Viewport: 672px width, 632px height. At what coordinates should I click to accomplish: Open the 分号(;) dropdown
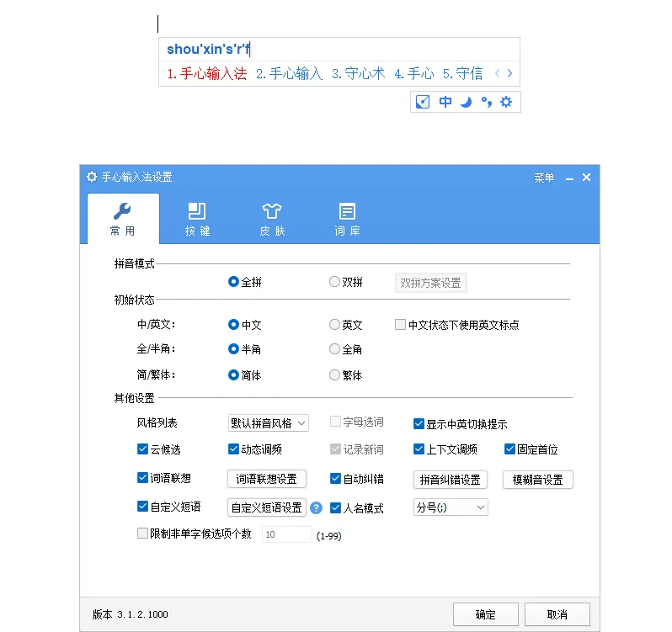(451, 507)
